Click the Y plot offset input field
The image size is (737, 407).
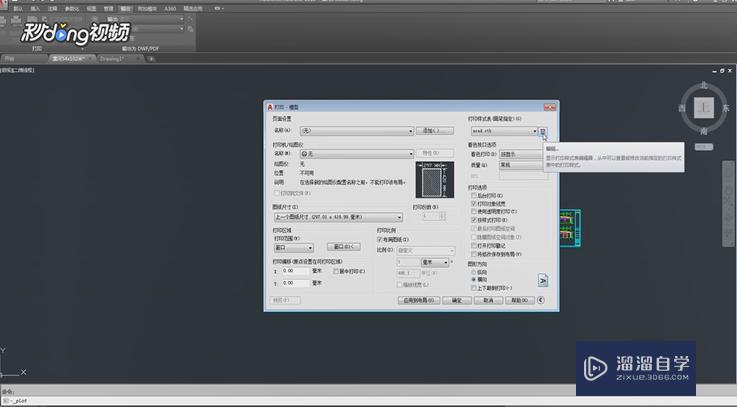[296, 283]
